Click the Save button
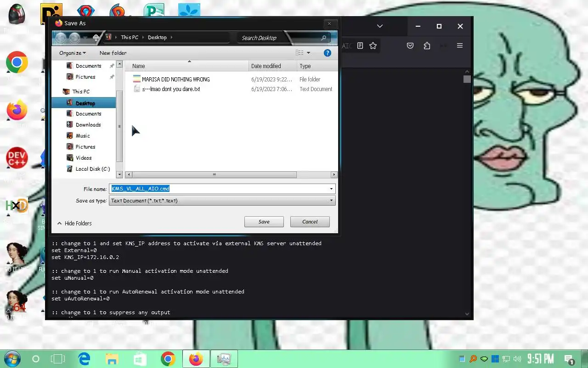The height and width of the screenshot is (368, 588). click(x=264, y=222)
